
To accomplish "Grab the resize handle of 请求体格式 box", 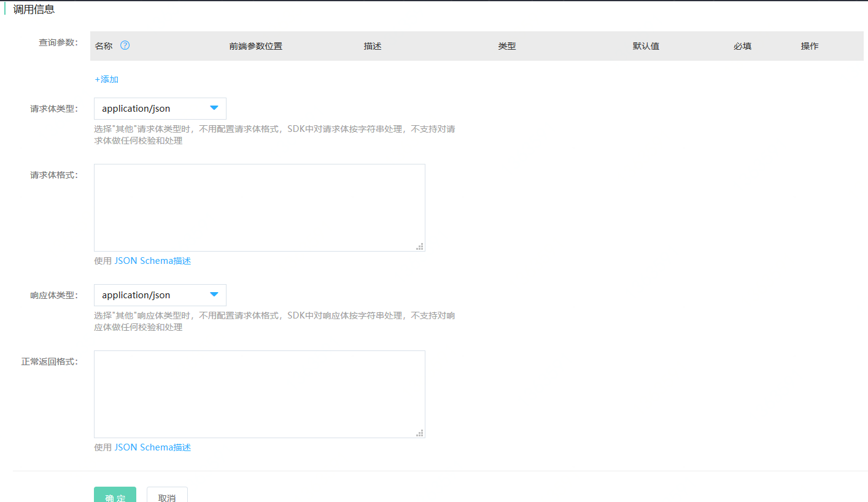I will click(420, 247).
